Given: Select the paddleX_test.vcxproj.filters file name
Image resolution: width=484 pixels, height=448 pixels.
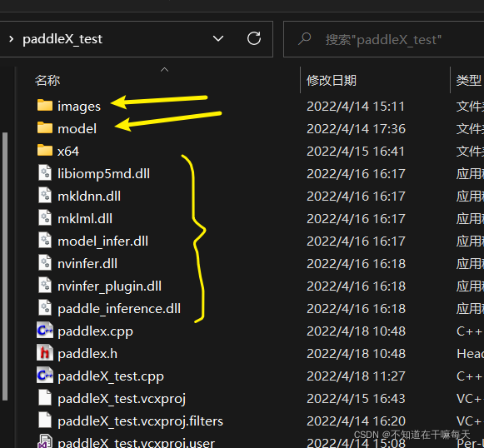Looking at the screenshot, I should 141,422.
